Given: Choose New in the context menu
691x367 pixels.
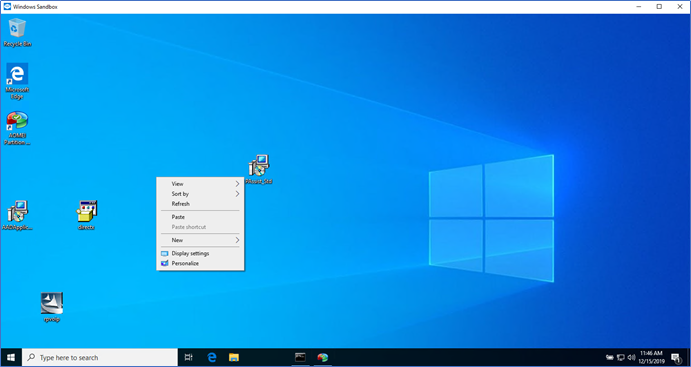Looking at the screenshot, I should pyautogui.click(x=200, y=240).
